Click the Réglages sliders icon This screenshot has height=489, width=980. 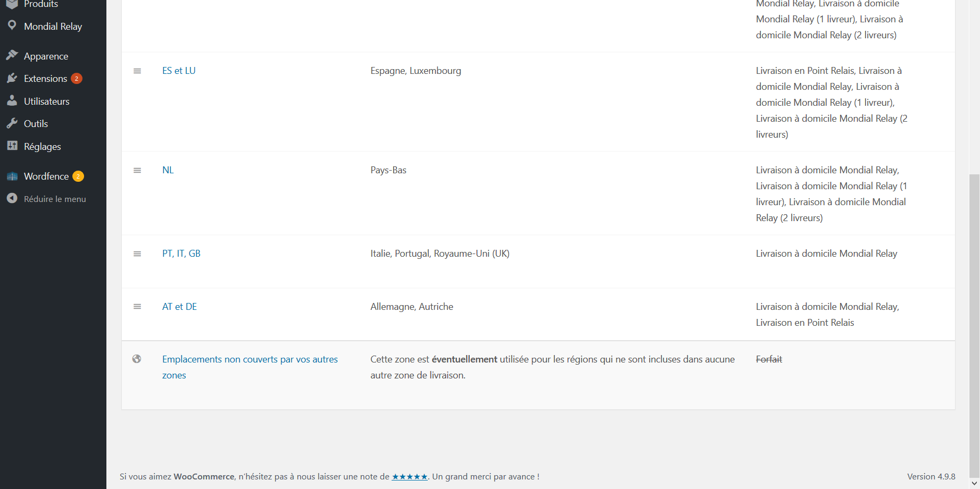click(x=12, y=146)
